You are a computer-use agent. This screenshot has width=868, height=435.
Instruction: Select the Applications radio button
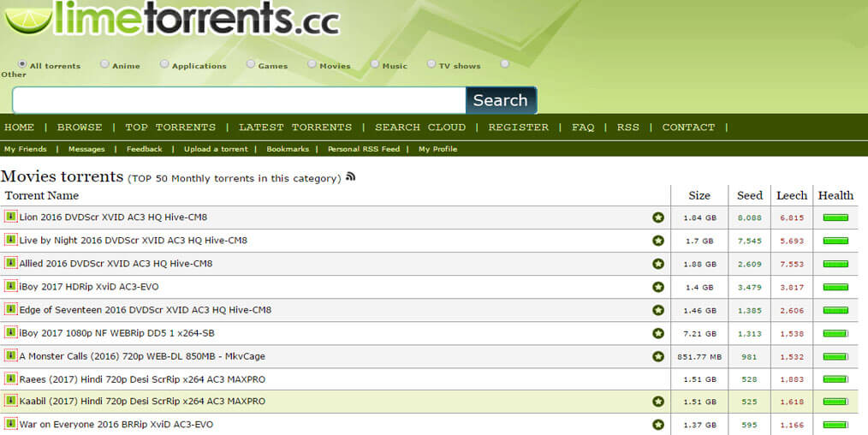[x=163, y=64]
